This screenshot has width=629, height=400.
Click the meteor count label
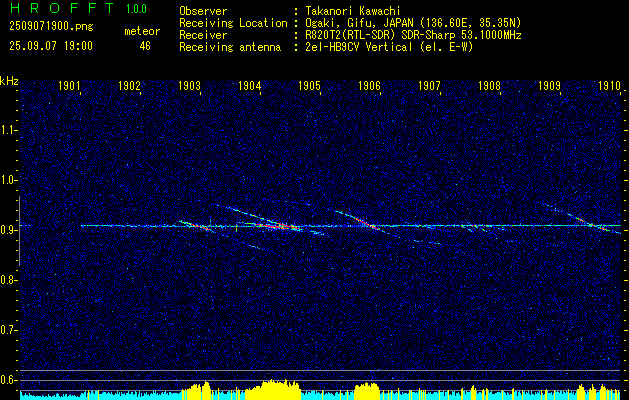click(x=142, y=31)
